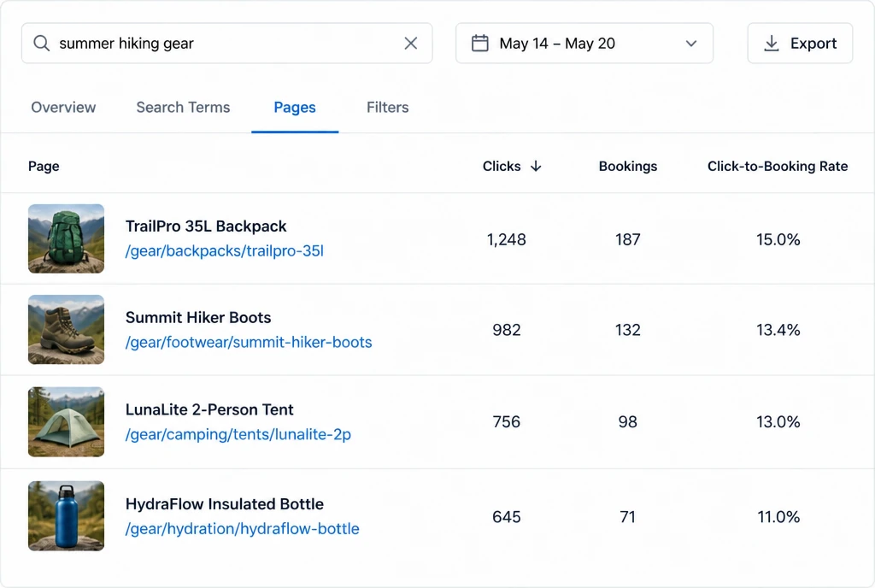Select the 98 bookings value
Screen dimensions: 875x588
(628, 421)
